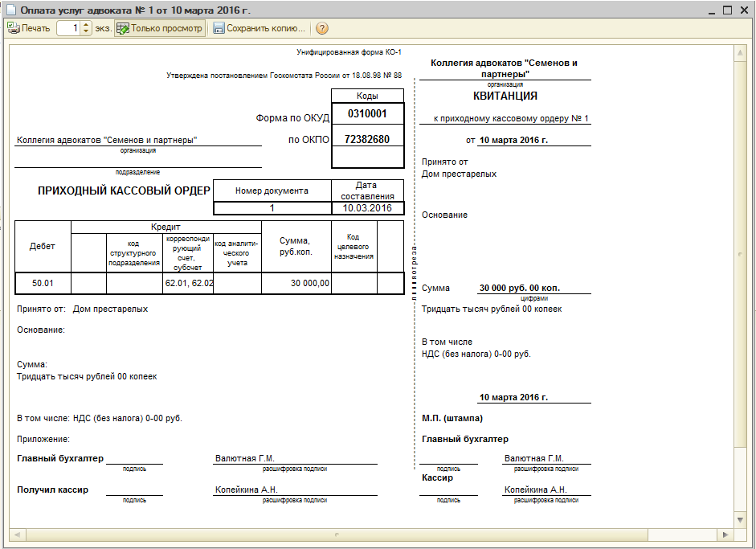Decrease the copies count with the down arrow

[86, 31]
